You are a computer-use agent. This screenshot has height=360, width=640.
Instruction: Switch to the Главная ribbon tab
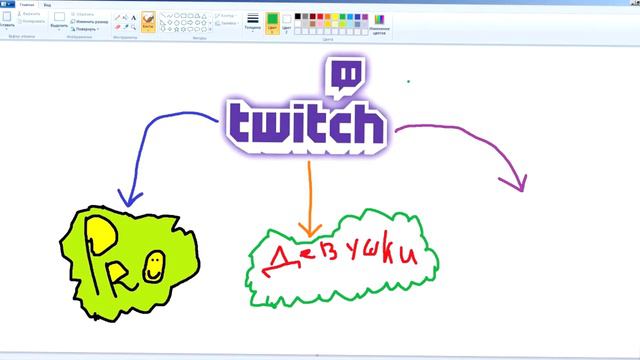(x=27, y=5)
